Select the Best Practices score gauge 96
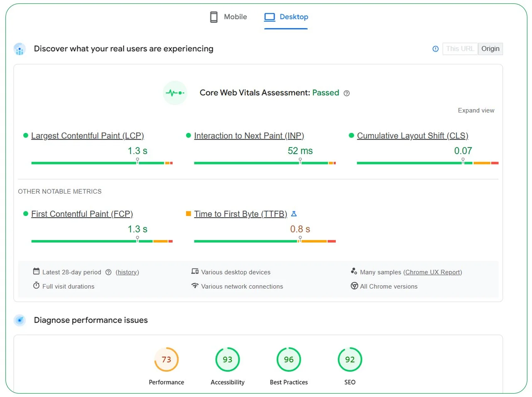 click(x=289, y=360)
